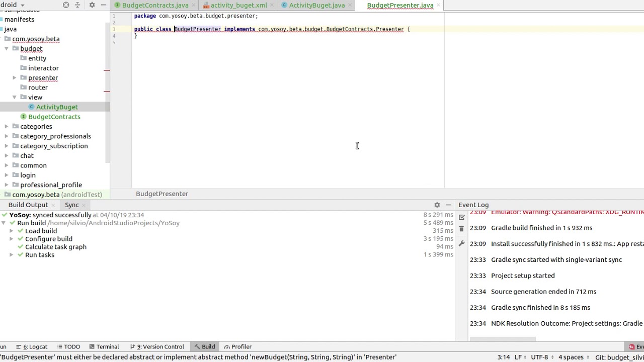Click the collapse all icon in Project panel
This screenshot has width=644, height=362.
click(x=77, y=5)
